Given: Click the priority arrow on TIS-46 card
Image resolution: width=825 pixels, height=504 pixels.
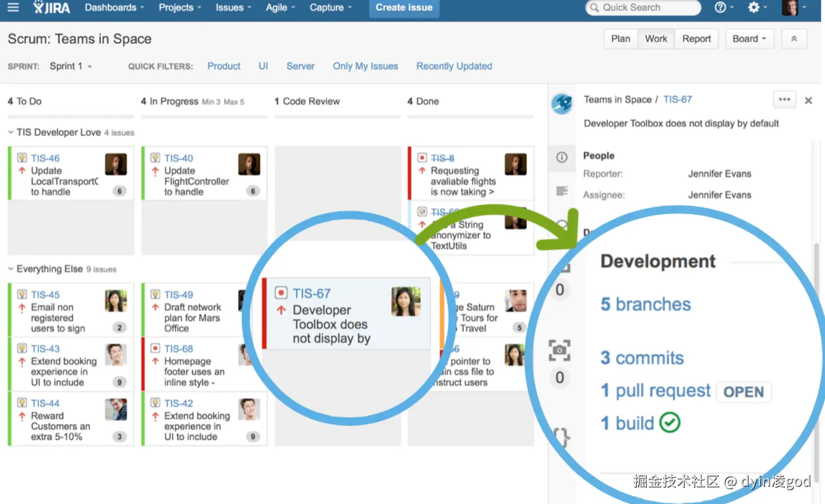Looking at the screenshot, I should tap(22, 171).
